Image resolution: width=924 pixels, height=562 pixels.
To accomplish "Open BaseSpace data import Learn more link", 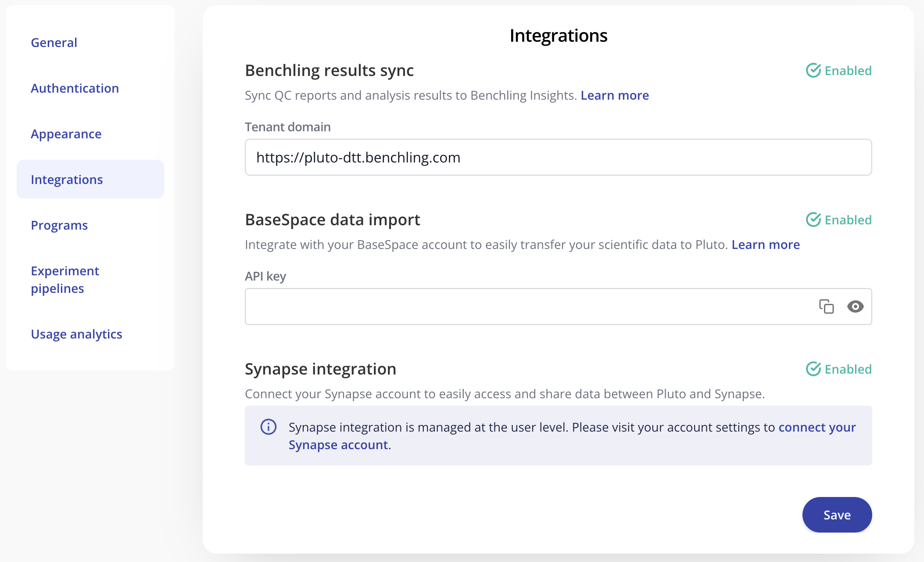I will click(765, 245).
